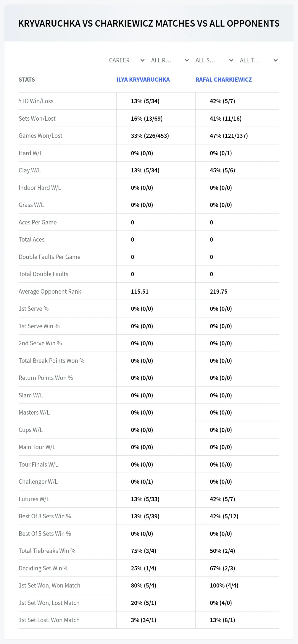This screenshot has height=644, width=298.
Task: Click the Futures W/L row label
Action: [34, 499]
